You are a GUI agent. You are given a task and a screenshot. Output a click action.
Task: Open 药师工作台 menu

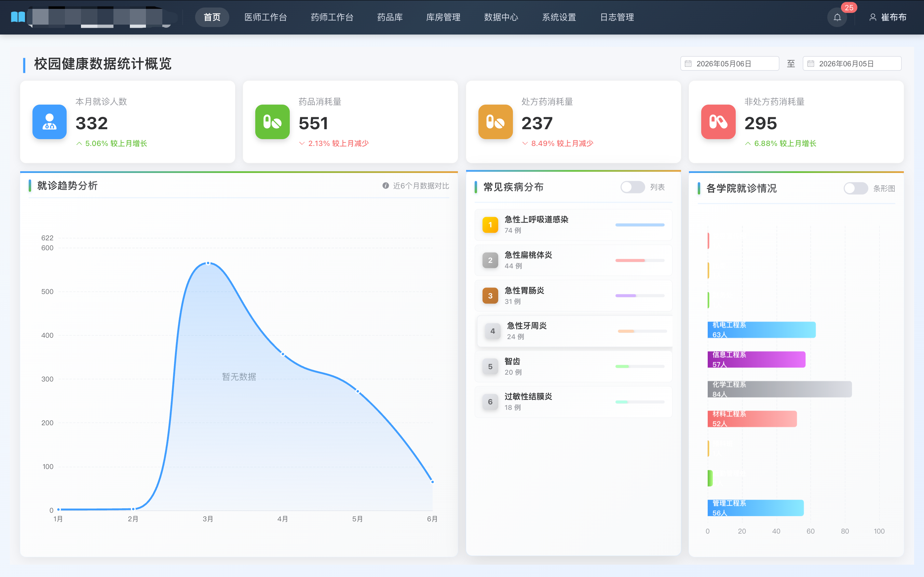332,17
